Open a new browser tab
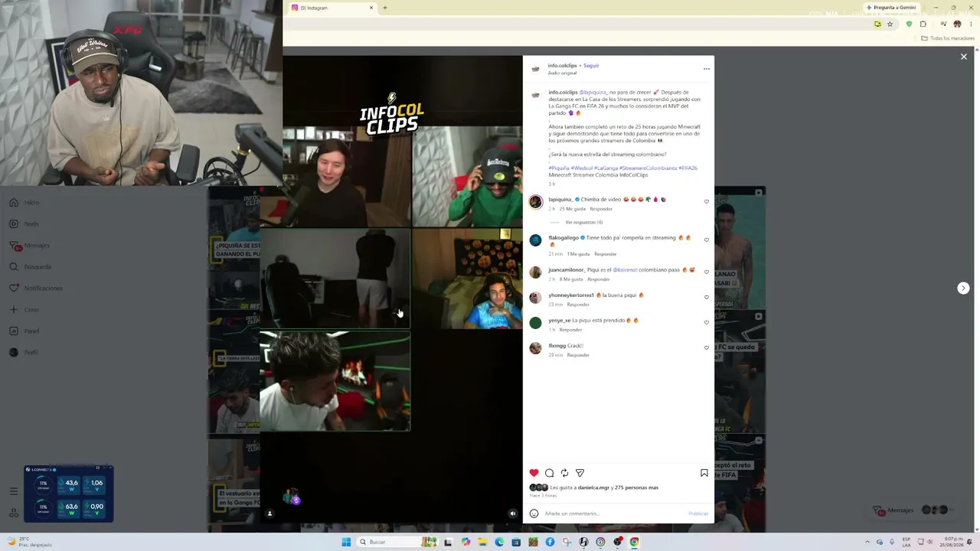This screenshot has width=980, height=551. [385, 8]
